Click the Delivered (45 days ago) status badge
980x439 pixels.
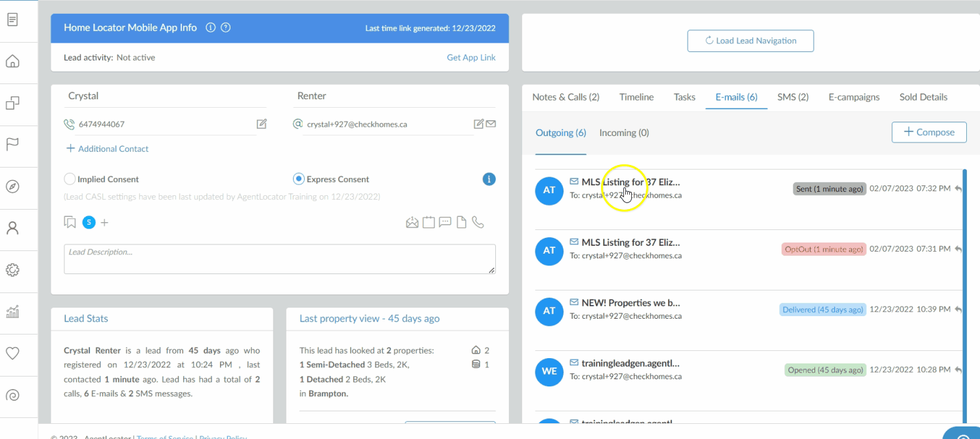[x=823, y=310]
